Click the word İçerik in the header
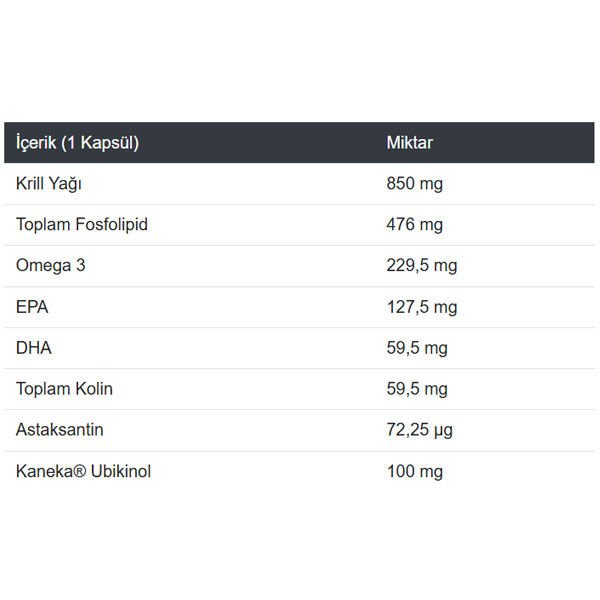 (36, 142)
